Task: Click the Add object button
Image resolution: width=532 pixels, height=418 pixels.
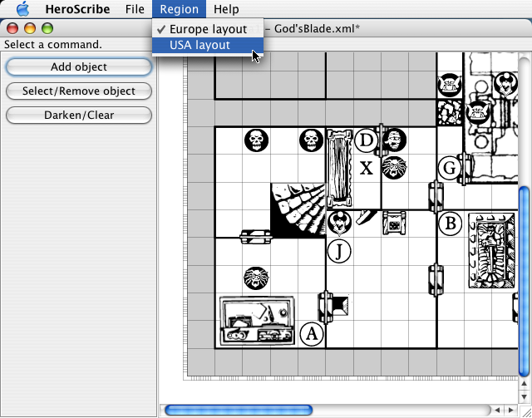Action: (79, 66)
